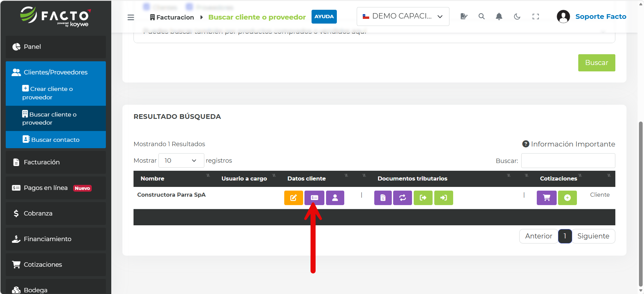
Task: Expand the Cotizaciones sidebar menu
Action: (x=56, y=264)
